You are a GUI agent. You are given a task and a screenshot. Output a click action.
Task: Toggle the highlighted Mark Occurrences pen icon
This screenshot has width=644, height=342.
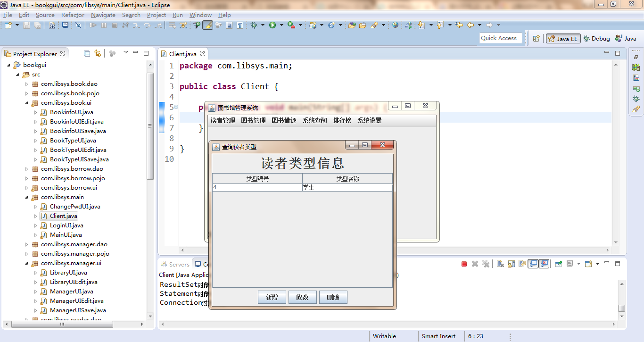207,25
